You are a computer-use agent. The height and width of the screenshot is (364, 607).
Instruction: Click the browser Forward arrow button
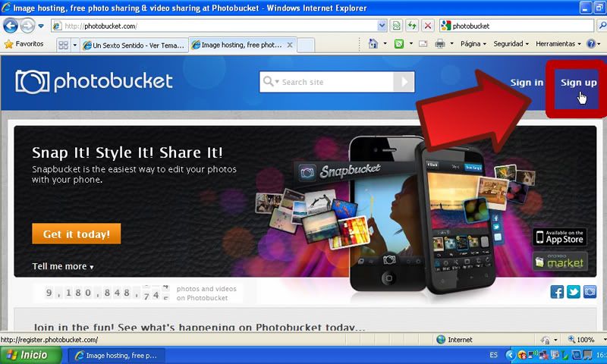pos(27,26)
